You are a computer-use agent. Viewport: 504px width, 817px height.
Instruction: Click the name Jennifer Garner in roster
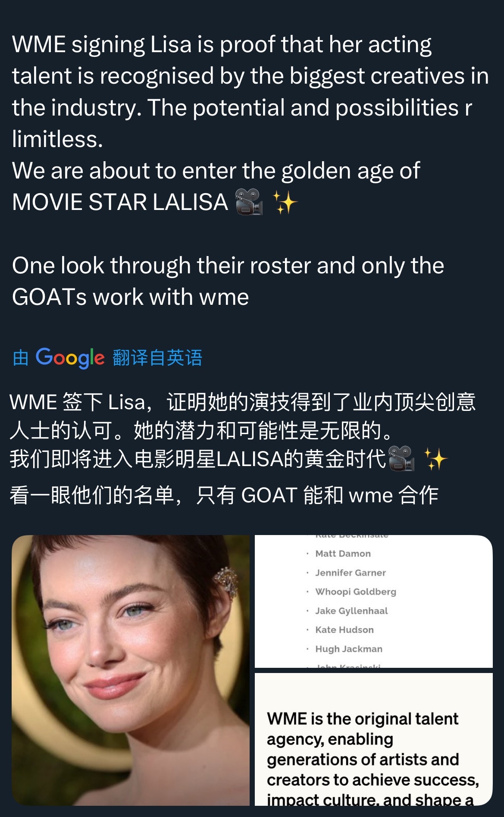tap(351, 573)
